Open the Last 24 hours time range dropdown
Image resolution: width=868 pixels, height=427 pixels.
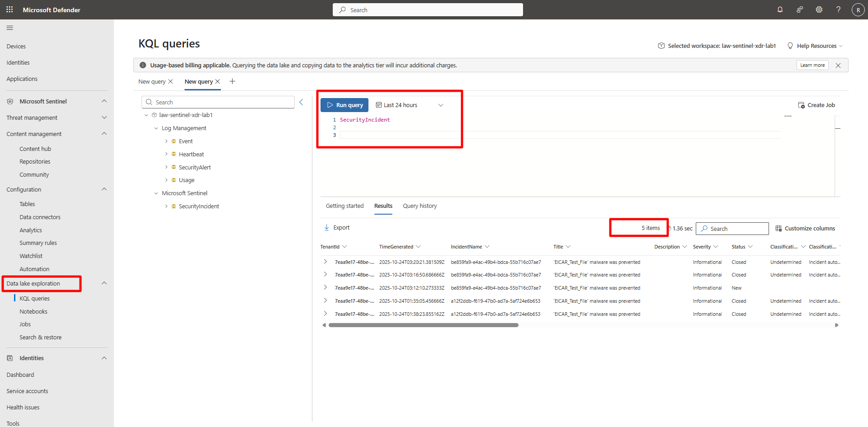441,105
